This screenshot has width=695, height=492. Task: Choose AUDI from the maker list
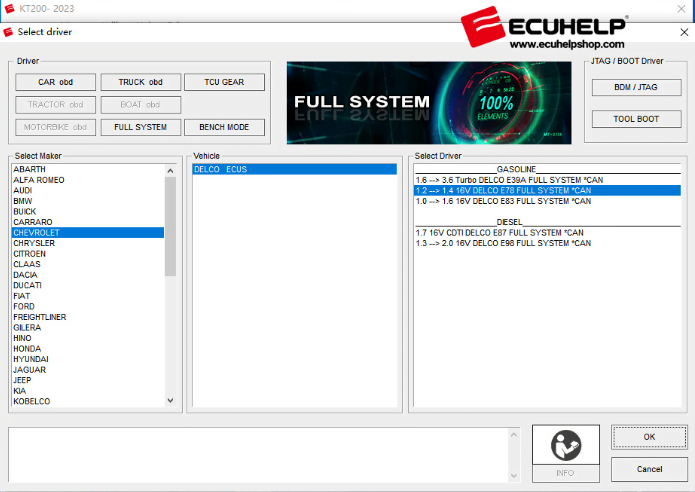(x=88, y=191)
